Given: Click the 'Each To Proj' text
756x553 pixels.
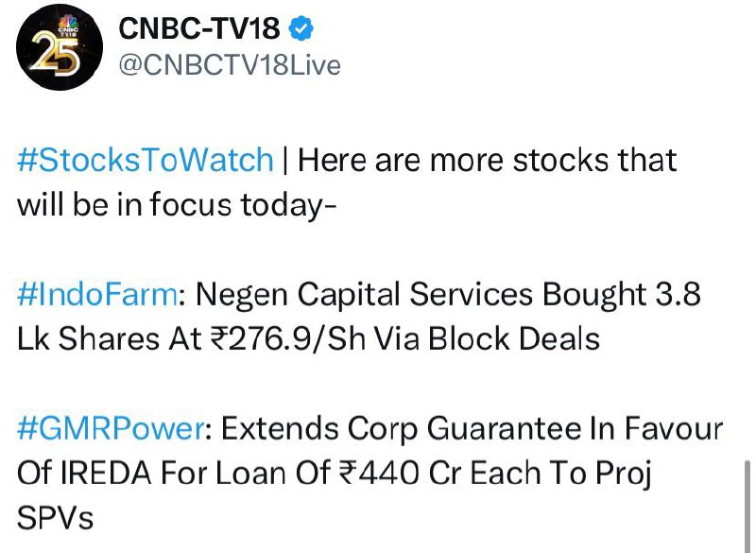Looking at the screenshot, I should pos(560,474).
